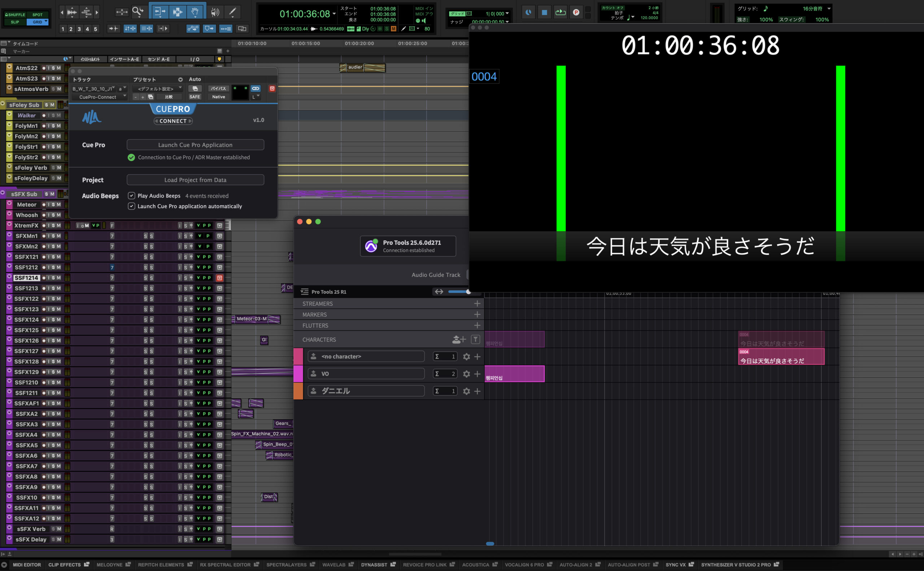
Task: Open the preset dropdown in plugin window
Action: point(159,89)
